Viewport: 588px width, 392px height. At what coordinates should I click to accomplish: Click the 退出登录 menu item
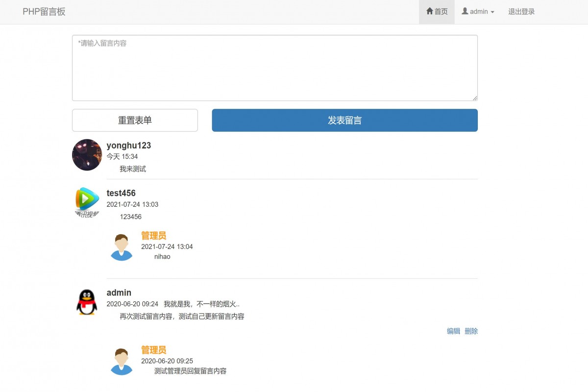[x=521, y=11]
